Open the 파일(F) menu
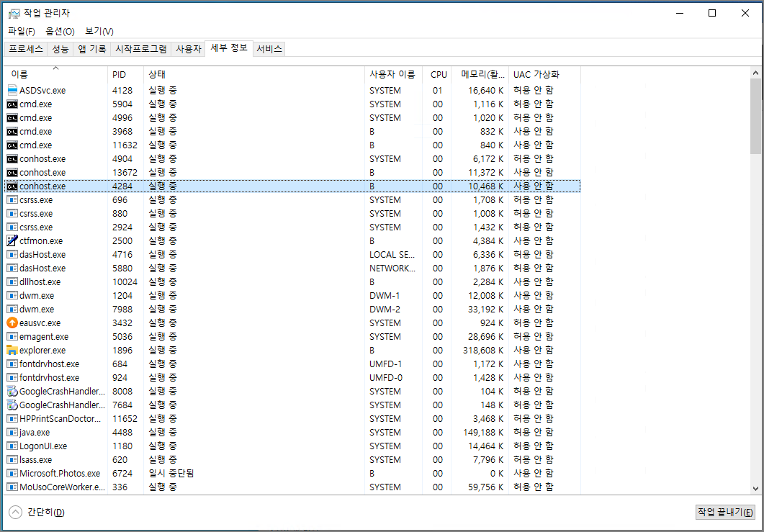Viewport: 764px width, 532px height. click(x=22, y=31)
